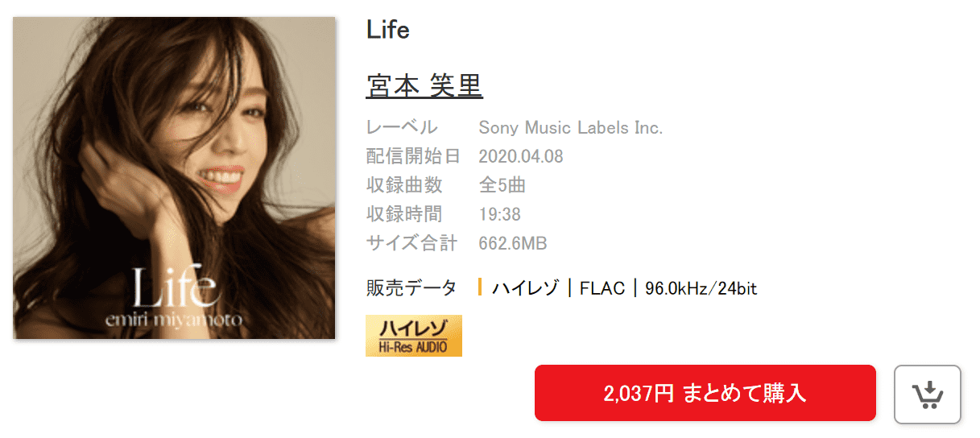Image resolution: width=980 pixels, height=438 pixels.
Task: Click the track count 全5曲
Action: [x=502, y=185]
